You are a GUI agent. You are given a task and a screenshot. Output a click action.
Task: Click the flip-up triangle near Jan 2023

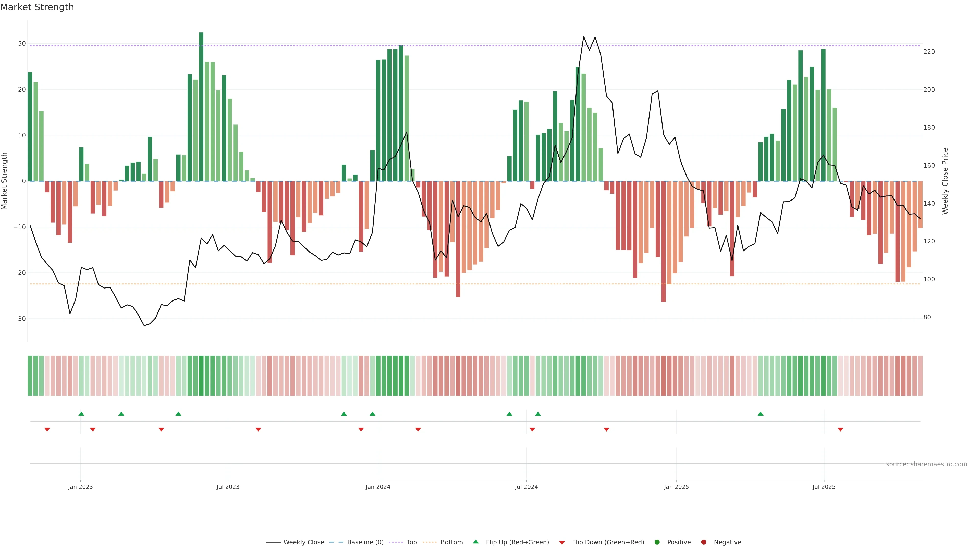tap(81, 414)
